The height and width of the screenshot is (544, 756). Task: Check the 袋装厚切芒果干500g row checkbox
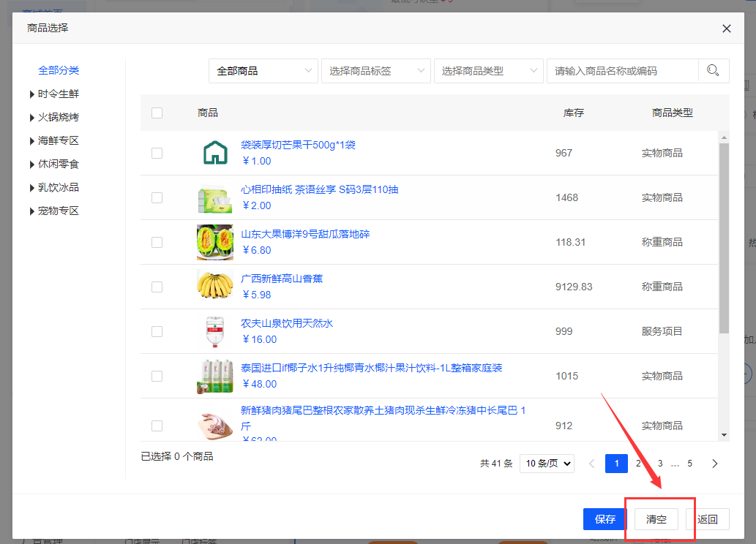coord(157,154)
